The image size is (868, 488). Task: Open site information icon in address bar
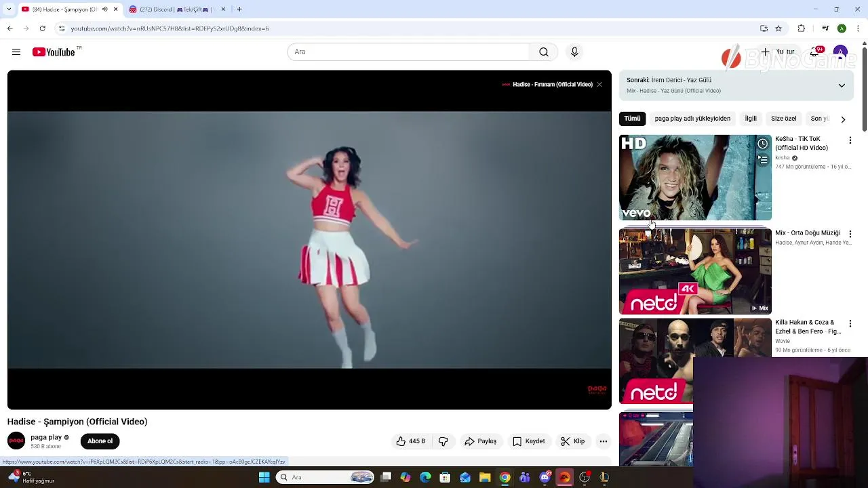[62, 28]
